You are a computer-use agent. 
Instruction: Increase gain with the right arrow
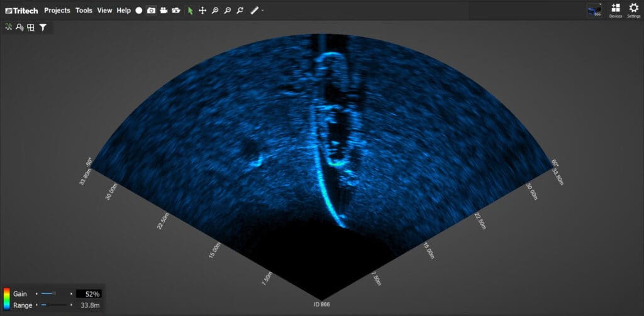[x=71, y=293]
